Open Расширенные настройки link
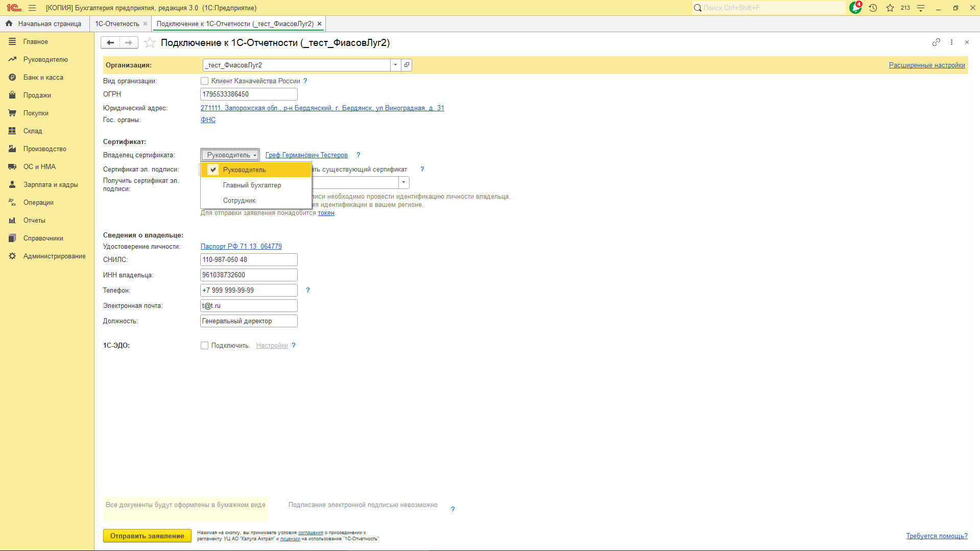980x551 pixels. click(927, 65)
